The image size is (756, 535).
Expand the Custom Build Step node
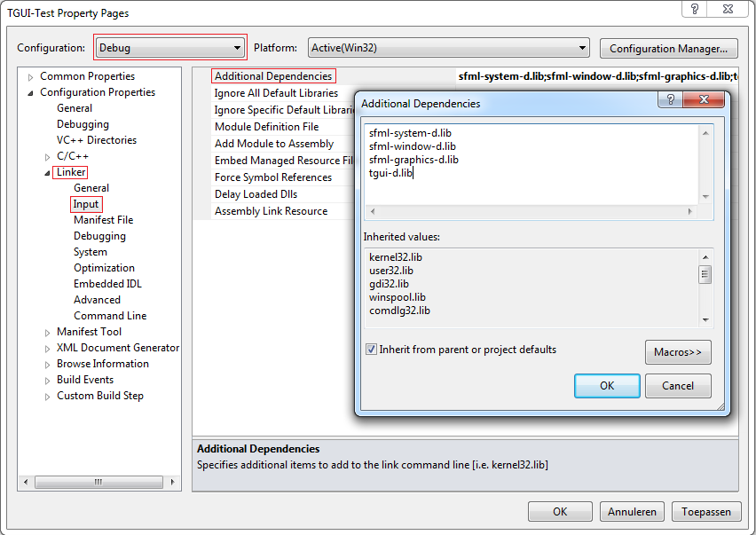point(47,397)
